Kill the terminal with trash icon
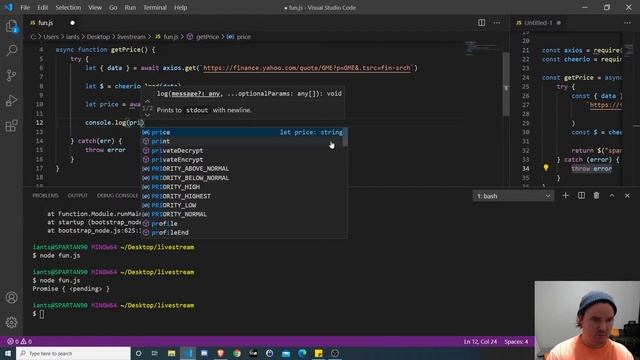 pos(596,196)
